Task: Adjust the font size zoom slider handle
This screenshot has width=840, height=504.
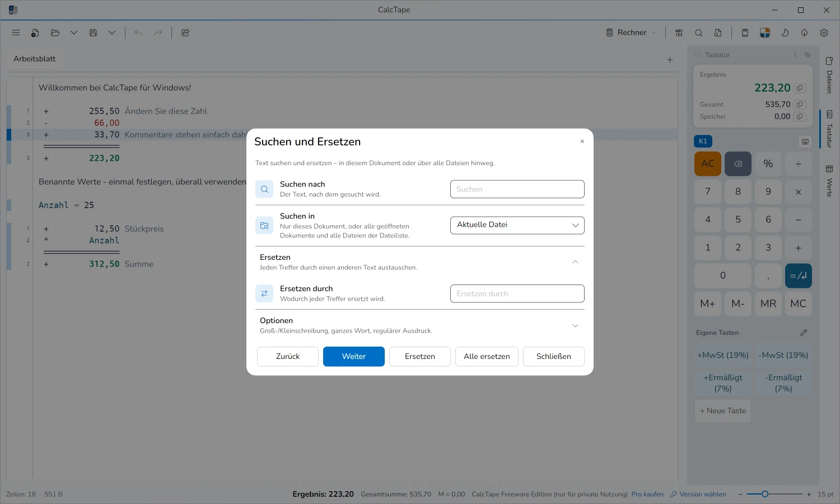Action: pos(765,494)
